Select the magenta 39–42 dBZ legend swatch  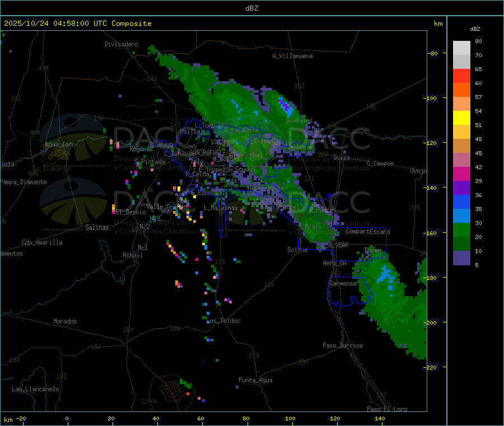coord(461,174)
